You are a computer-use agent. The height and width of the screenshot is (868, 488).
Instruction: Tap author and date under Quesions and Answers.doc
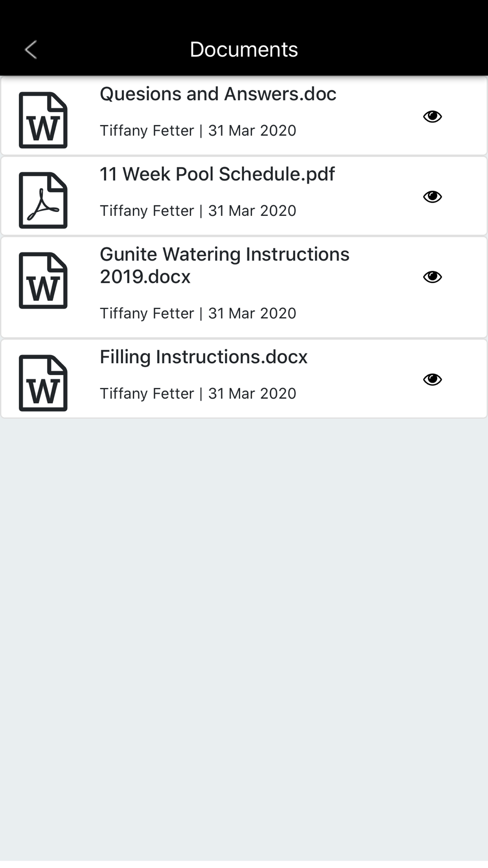(198, 130)
